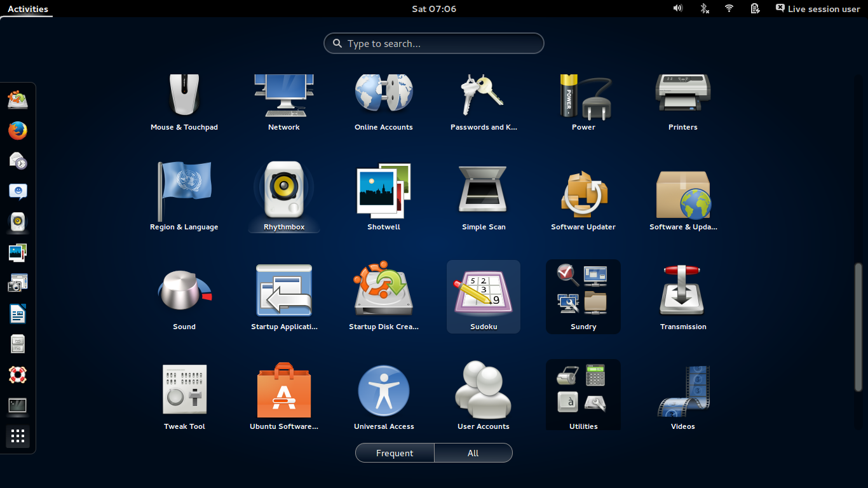Click the Show Applications grid button
Screen dimensions: 868x488
click(18, 436)
